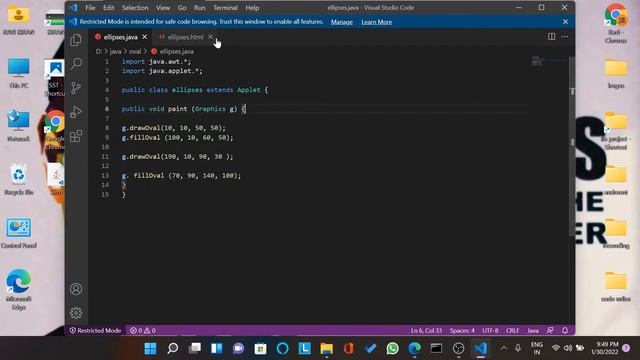The width and height of the screenshot is (640, 360).
Task: Click the VS Code taskbar icon
Action: click(480, 348)
